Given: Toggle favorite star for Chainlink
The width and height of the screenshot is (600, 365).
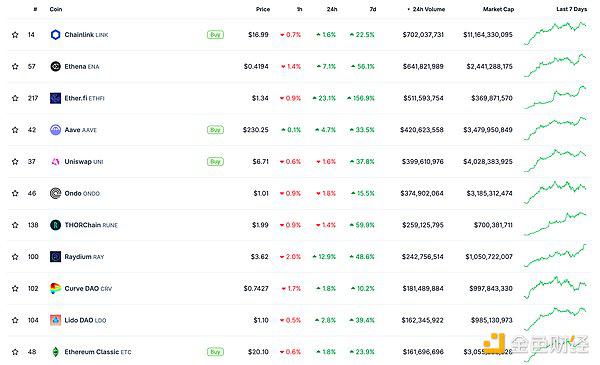Looking at the screenshot, I should pyautogui.click(x=15, y=35).
